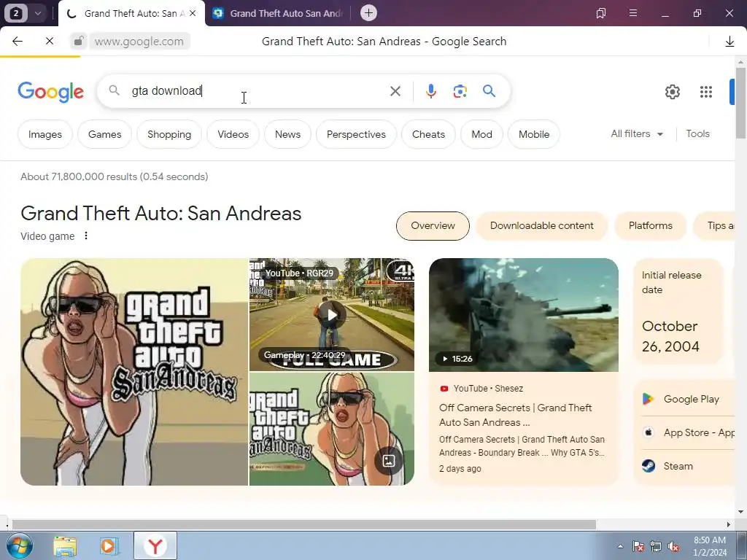Click the www.google.com address bar

click(x=139, y=42)
